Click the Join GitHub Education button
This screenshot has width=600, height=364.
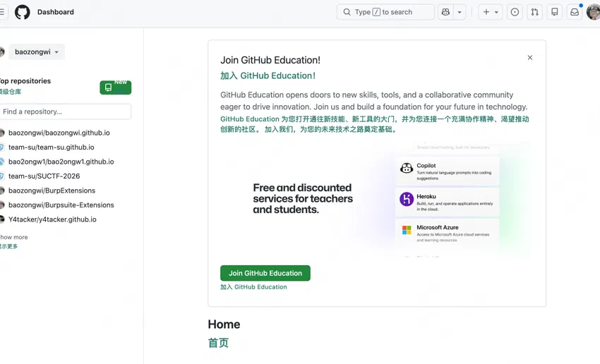(x=265, y=273)
